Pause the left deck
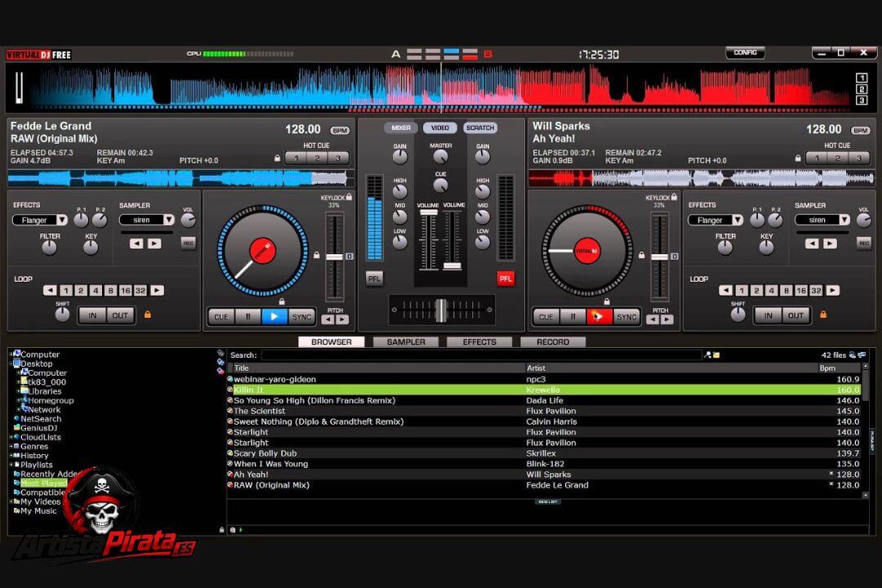 point(248,317)
